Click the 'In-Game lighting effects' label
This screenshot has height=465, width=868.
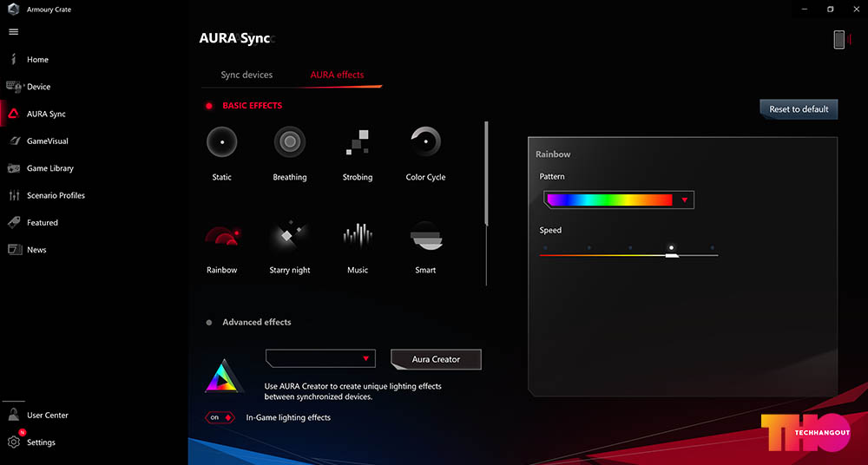pyautogui.click(x=288, y=417)
